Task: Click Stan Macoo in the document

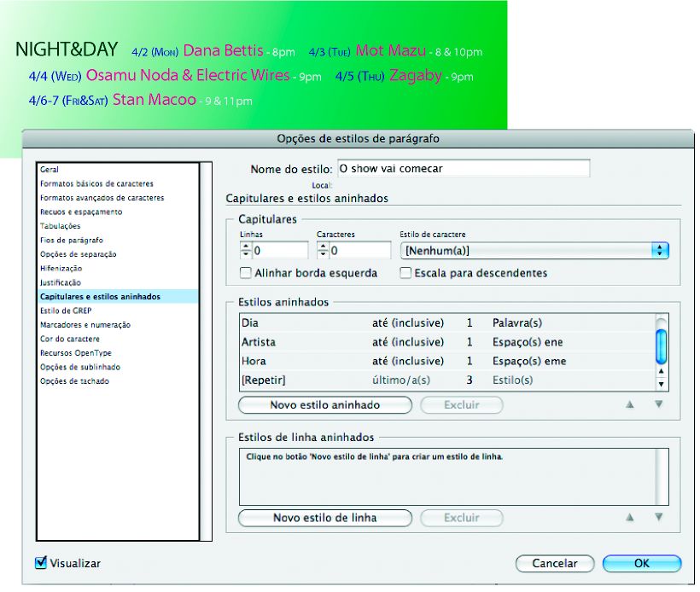Action: point(155,100)
